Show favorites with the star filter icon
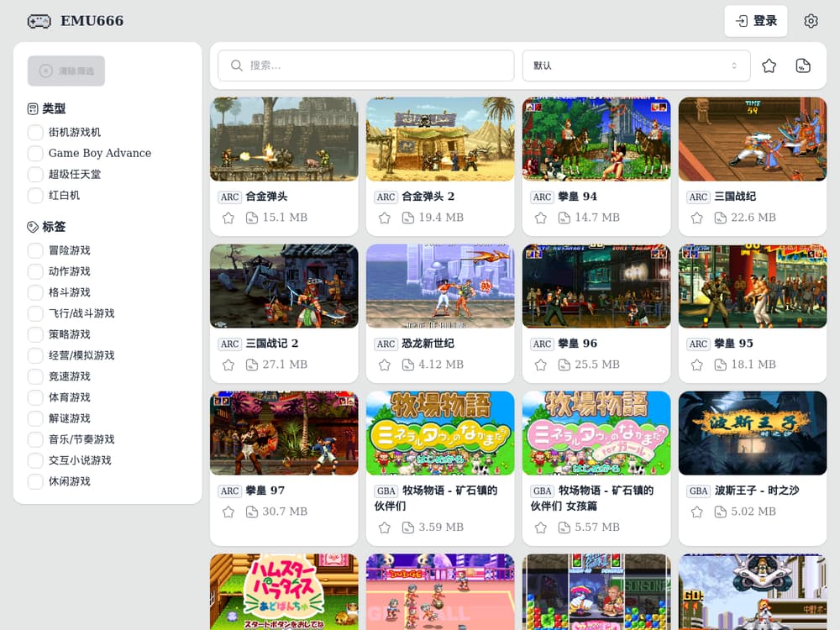Screen dimensions: 840x630 coord(769,66)
